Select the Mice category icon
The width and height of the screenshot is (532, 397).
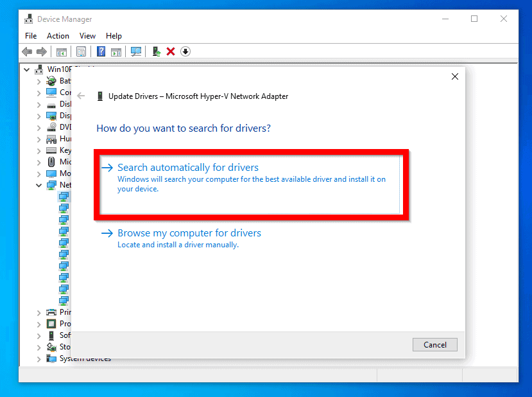tap(51, 162)
